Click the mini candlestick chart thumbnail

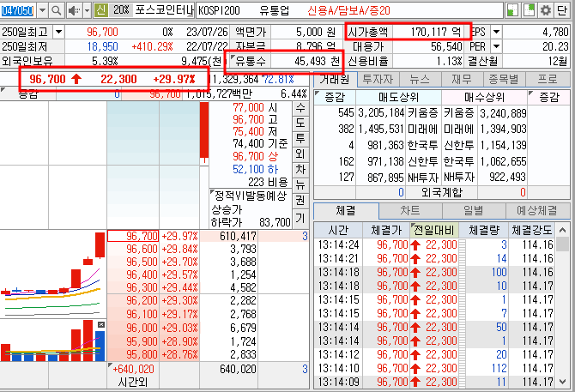point(53,274)
